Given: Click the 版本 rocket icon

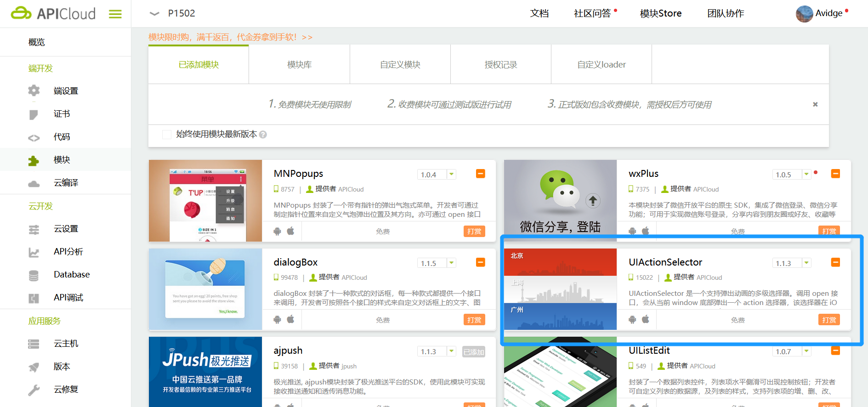Looking at the screenshot, I should (x=34, y=367).
